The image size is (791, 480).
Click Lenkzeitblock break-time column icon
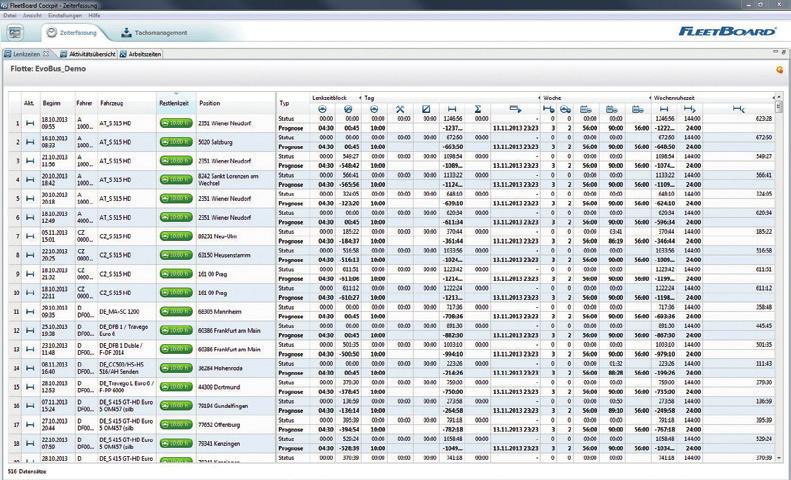click(348, 109)
